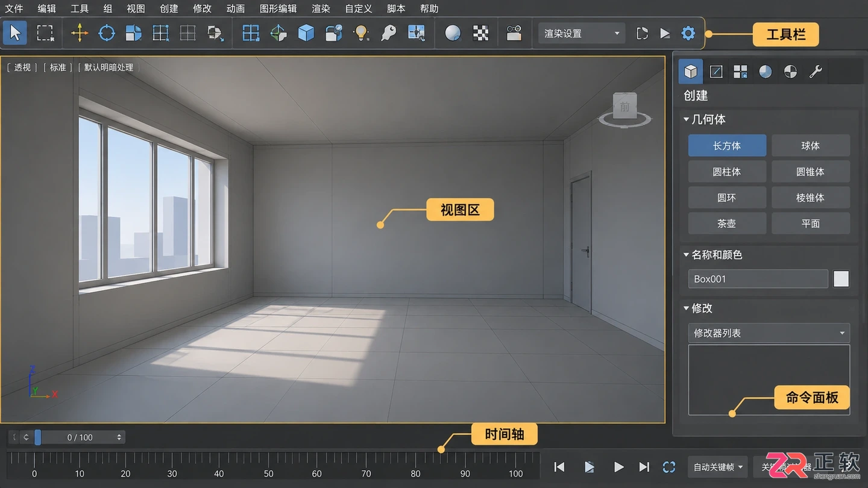Click the blue cube icon in toolbar

pyautogui.click(x=306, y=33)
